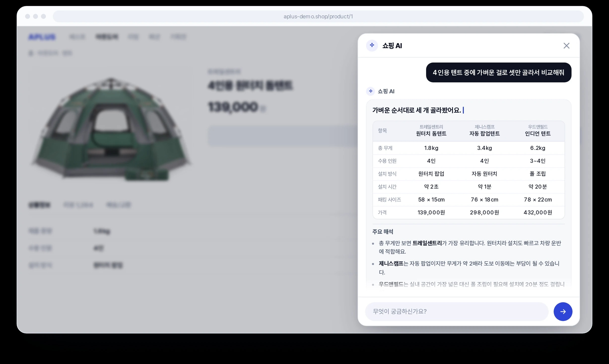Click the blurred APLUS logo
Screen dimensions: 609x364
point(42,37)
